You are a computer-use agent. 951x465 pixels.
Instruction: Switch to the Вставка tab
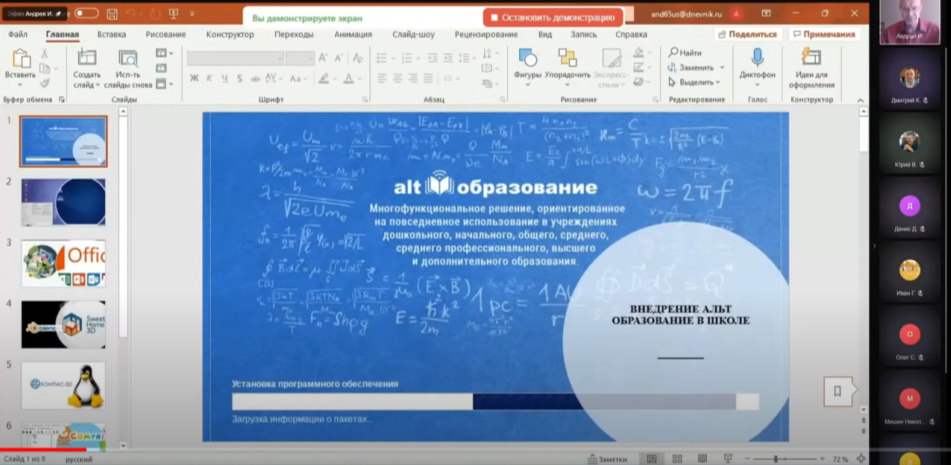pos(112,35)
